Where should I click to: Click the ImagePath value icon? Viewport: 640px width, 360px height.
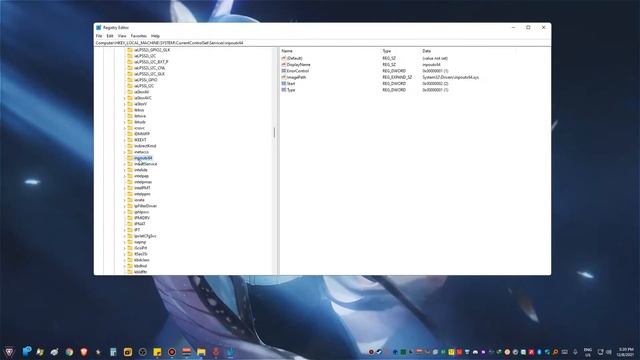coord(284,77)
